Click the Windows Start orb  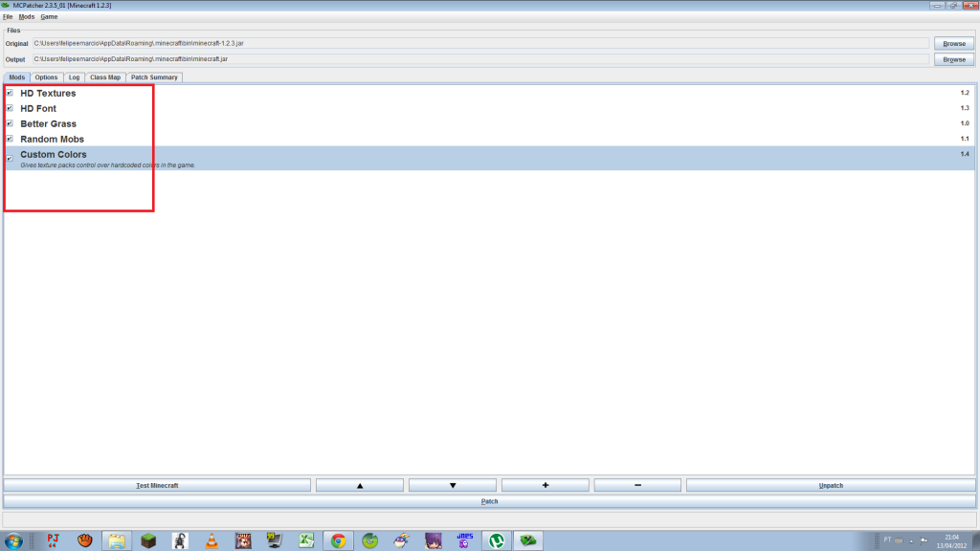click(15, 540)
